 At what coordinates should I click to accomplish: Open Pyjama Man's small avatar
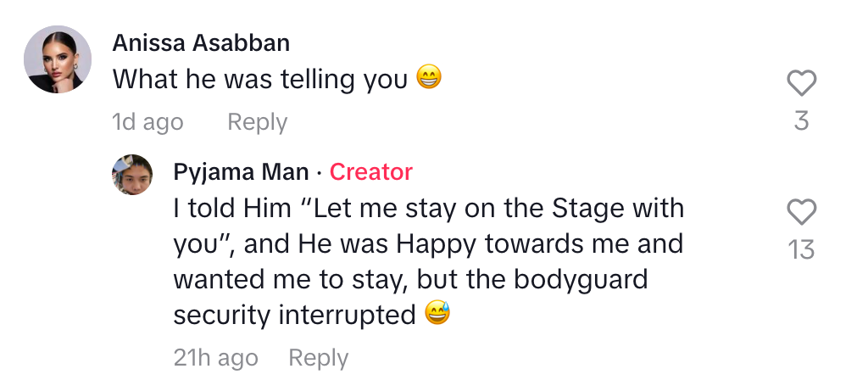click(132, 175)
